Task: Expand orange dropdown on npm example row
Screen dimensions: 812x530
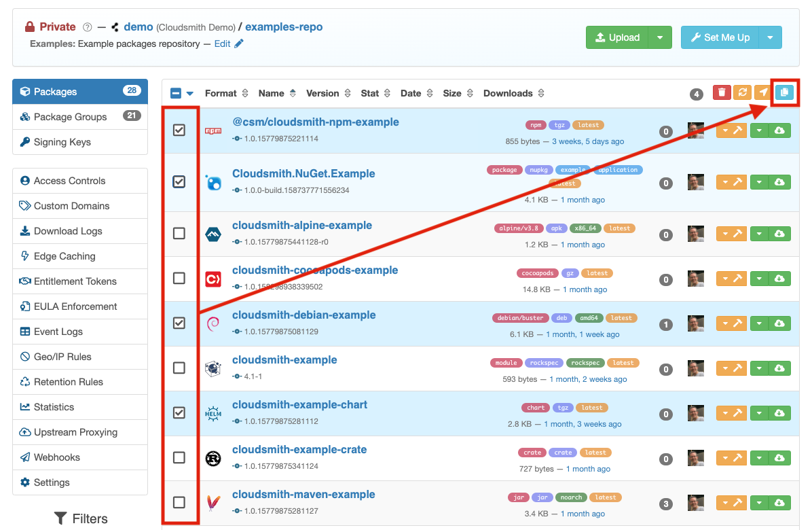Action: tap(725, 130)
